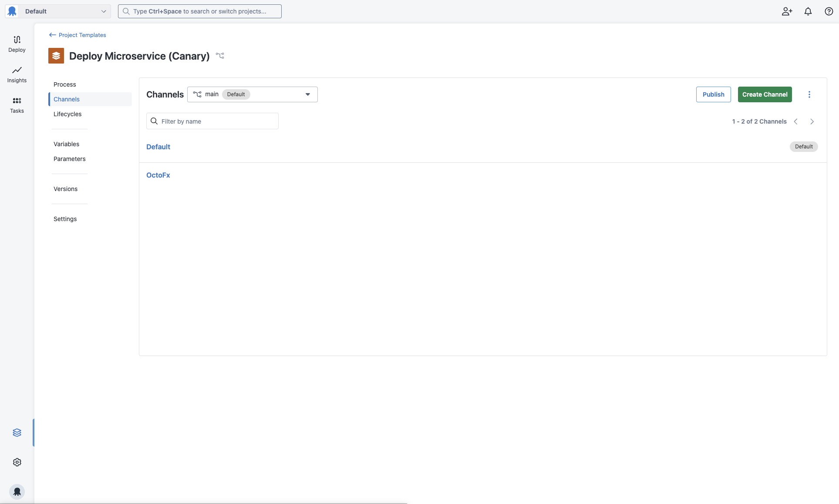Image resolution: width=839 pixels, height=504 pixels.
Task: Open the Deploy section in the sidebar
Action: pyautogui.click(x=17, y=44)
